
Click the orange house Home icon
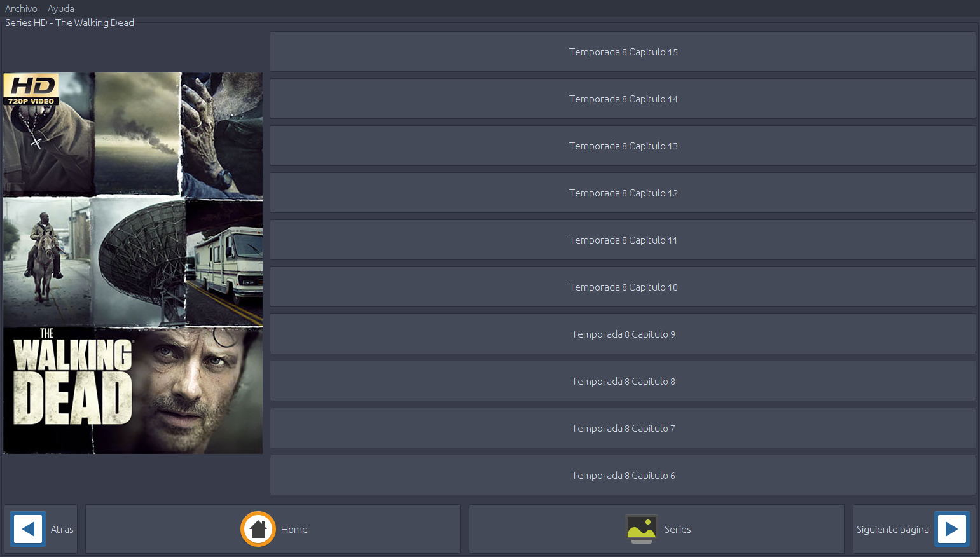coord(258,529)
